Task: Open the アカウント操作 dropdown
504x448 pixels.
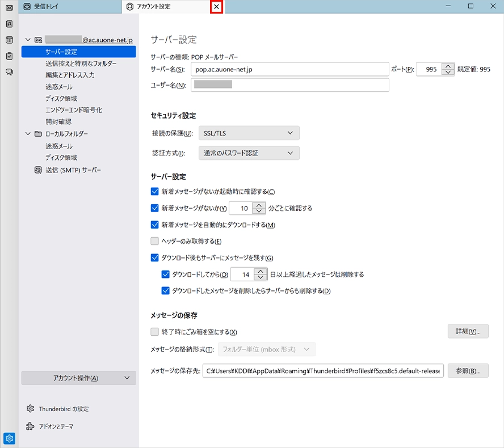Action: (x=78, y=377)
